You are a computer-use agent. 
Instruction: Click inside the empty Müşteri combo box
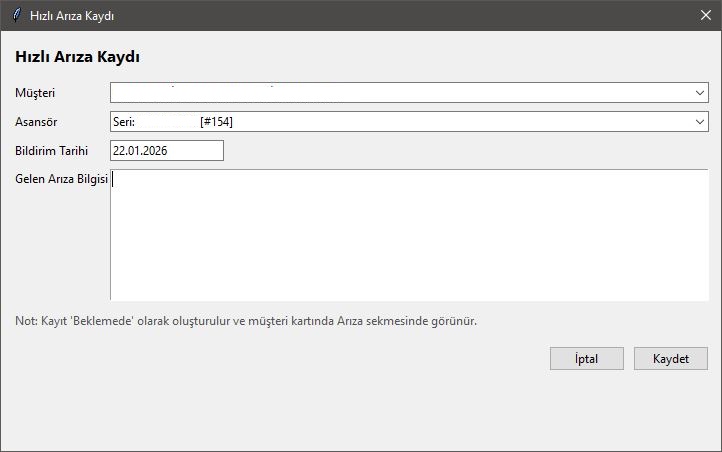(x=400, y=92)
